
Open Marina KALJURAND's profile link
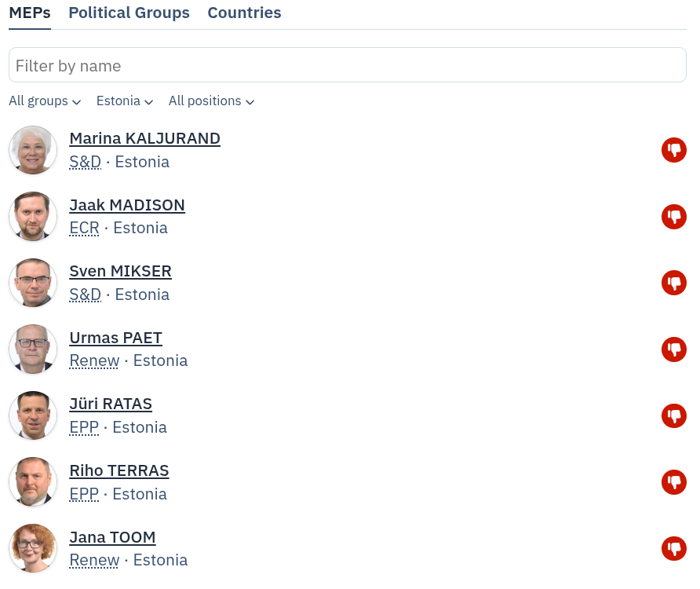pyautogui.click(x=144, y=139)
